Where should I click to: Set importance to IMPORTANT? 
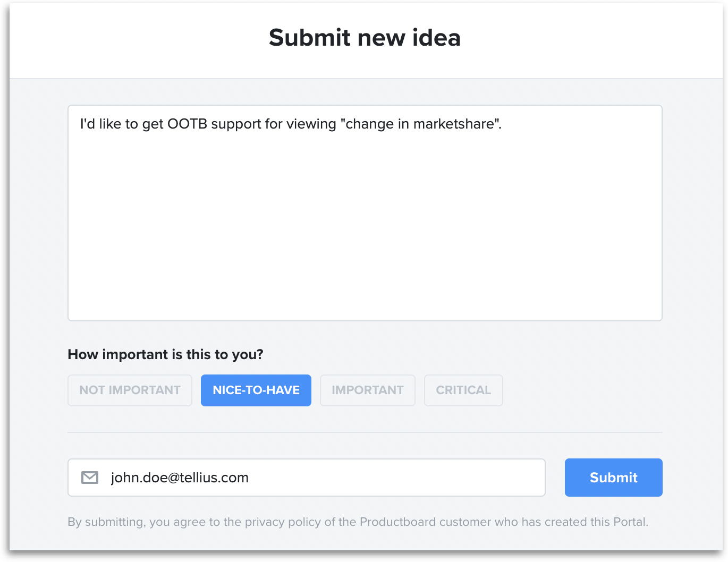(368, 390)
